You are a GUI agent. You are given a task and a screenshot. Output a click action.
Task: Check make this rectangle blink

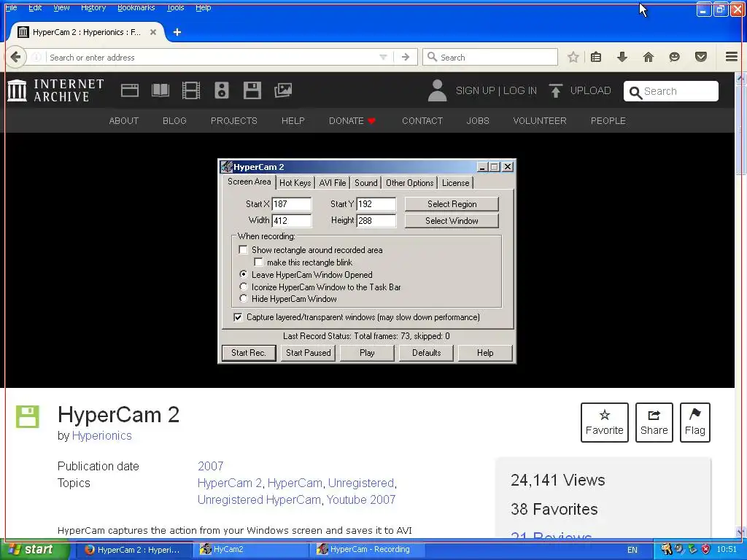tap(258, 262)
